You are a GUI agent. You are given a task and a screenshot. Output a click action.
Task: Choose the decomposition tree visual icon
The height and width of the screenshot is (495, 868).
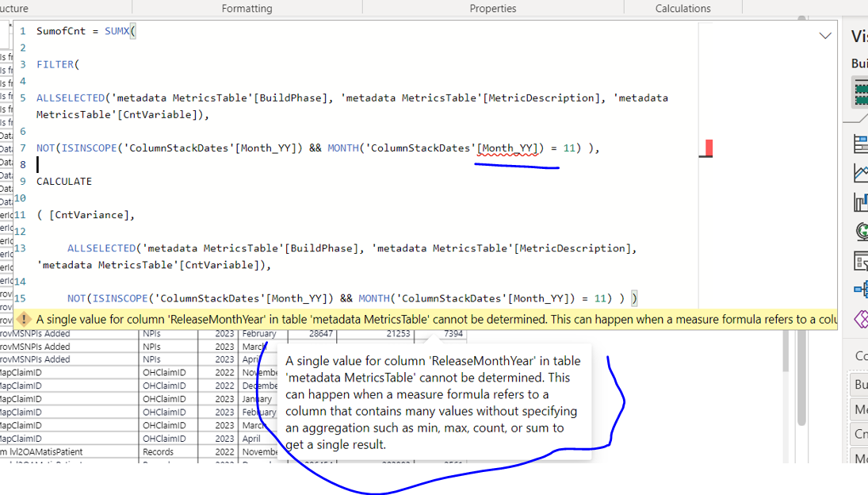point(862,289)
